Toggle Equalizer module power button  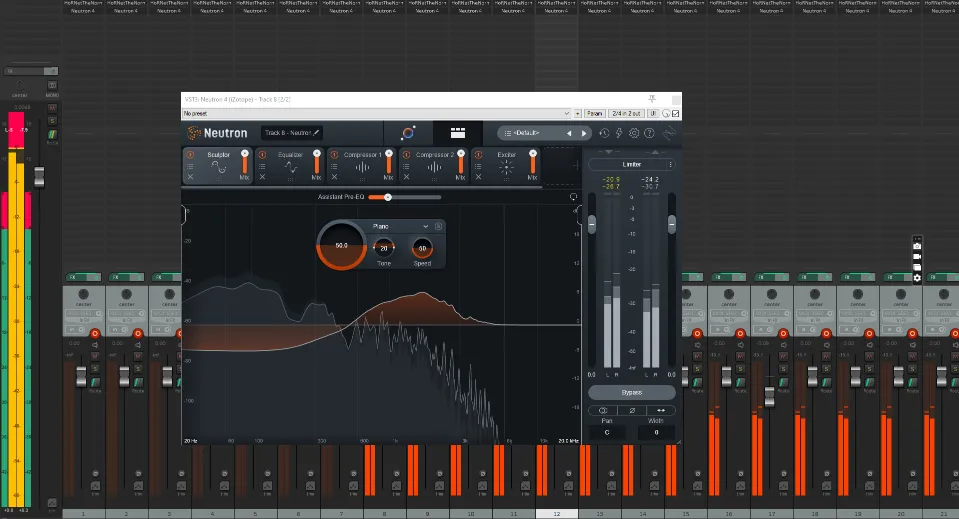(262, 155)
